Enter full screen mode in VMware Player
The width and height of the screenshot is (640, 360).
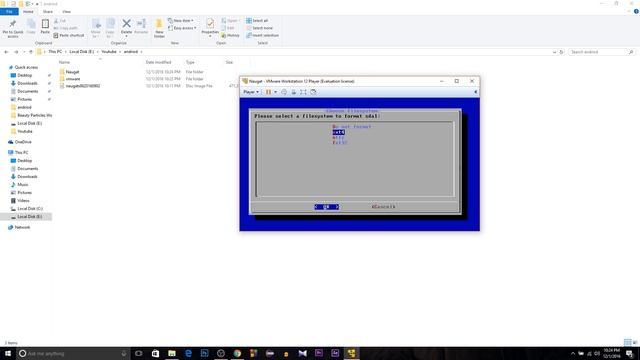coord(303,92)
